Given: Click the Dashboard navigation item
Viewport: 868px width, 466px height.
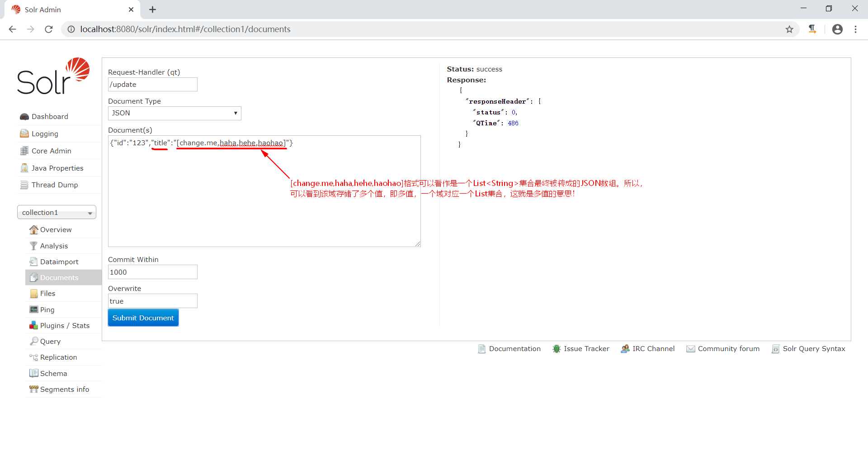Looking at the screenshot, I should 49,116.
